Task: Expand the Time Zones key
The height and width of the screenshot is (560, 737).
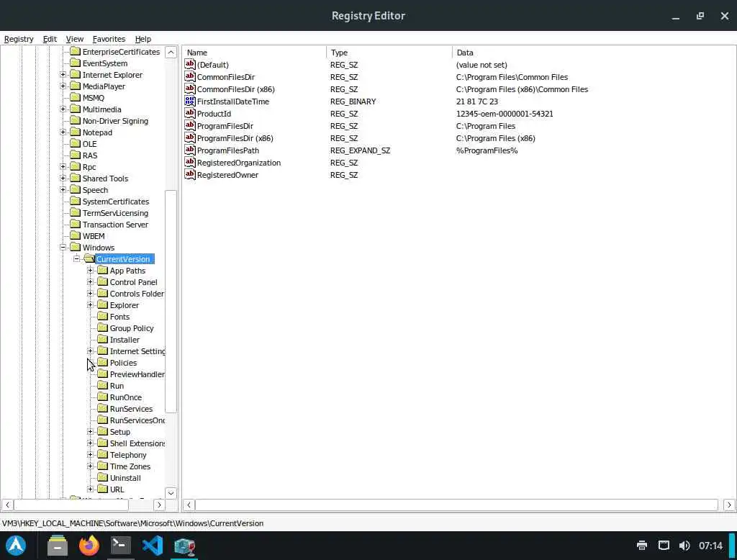Action: [90, 466]
